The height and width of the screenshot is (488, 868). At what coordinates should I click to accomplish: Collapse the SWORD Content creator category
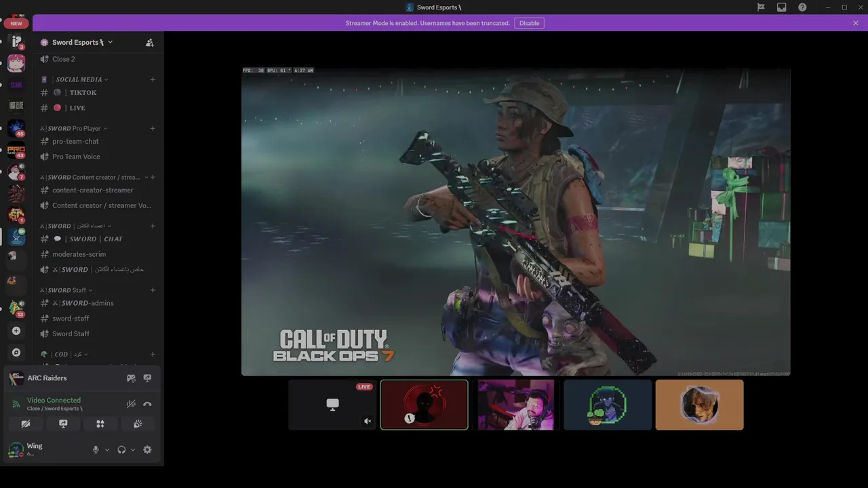(x=94, y=177)
